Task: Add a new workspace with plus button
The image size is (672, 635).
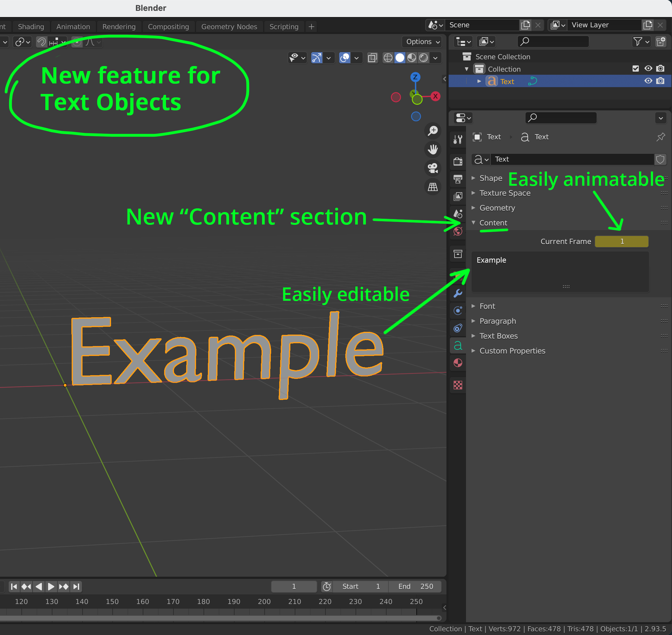Action: [311, 26]
